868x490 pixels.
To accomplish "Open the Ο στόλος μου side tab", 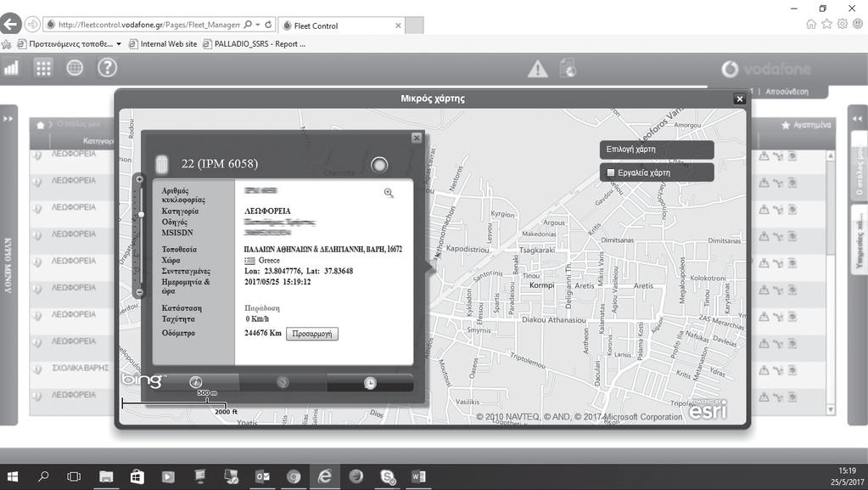I will 860,165.
